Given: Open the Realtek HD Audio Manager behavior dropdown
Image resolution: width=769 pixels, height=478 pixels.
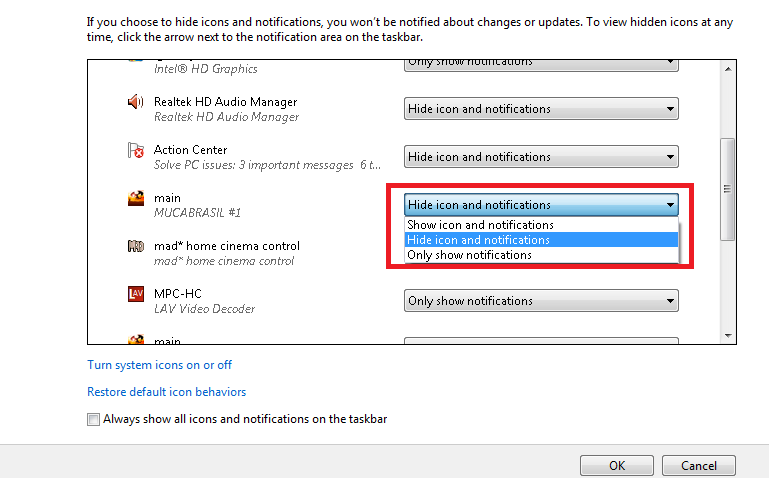Looking at the screenshot, I should coord(541,109).
